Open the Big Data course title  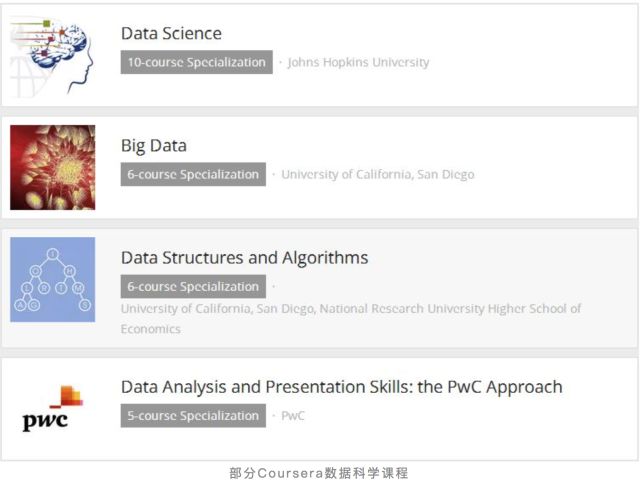tap(154, 145)
